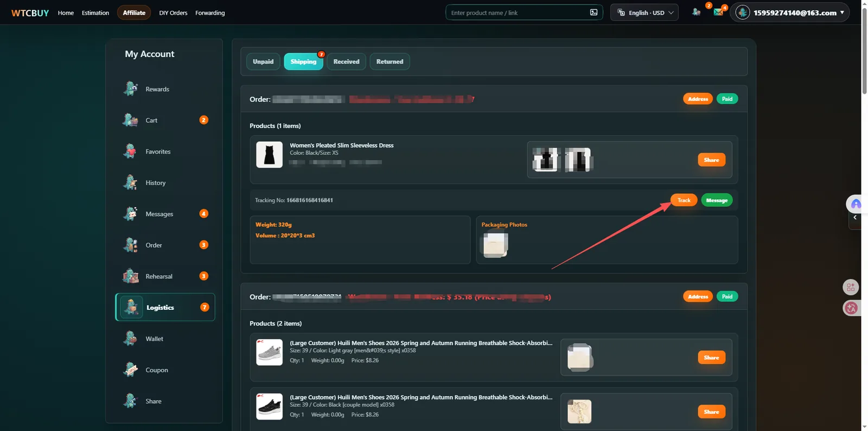Open the Wallet sidebar icon
This screenshot has height=431, width=868.
tap(130, 339)
